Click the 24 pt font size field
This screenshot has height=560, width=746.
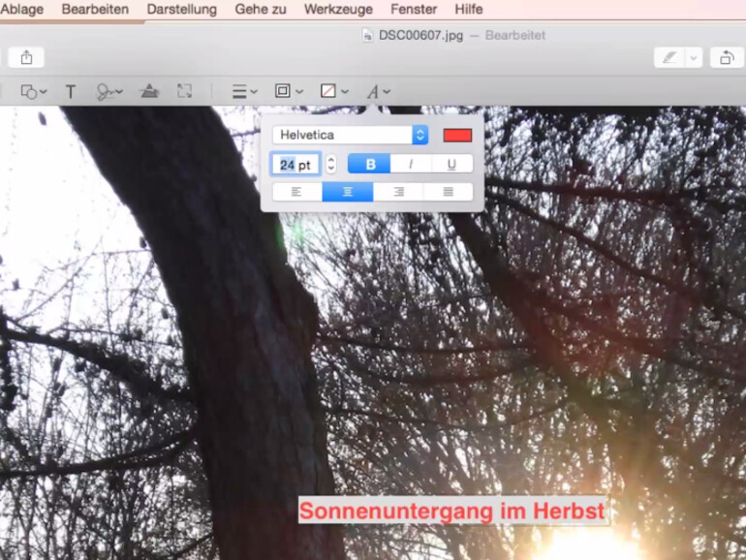pyautogui.click(x=295, y=165)
